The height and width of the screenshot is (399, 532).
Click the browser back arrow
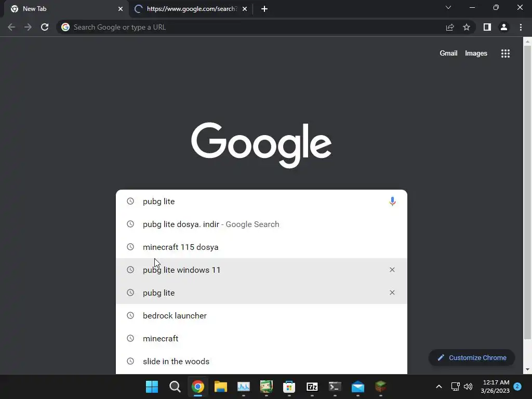tap(11, 27)
